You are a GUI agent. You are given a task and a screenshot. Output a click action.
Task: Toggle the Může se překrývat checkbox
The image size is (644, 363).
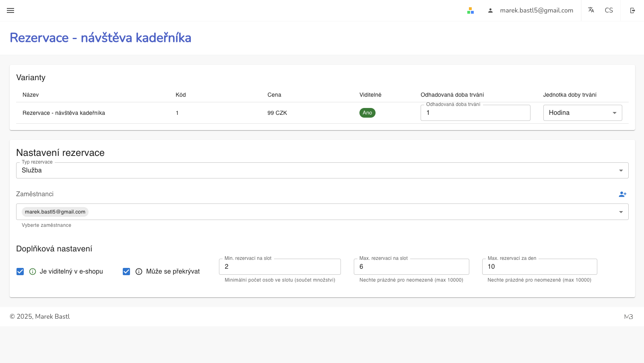pyautogui.click(x=126, y=272)
